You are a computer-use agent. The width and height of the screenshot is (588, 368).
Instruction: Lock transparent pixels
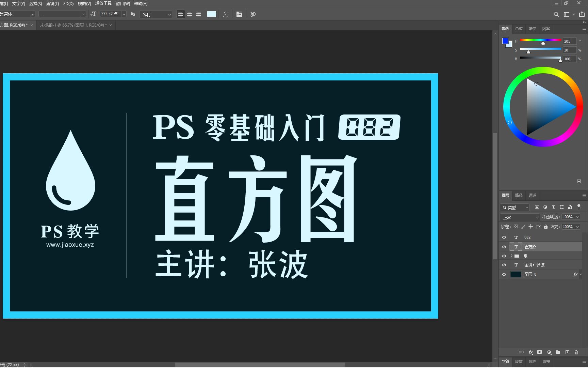click(x=516, y=227)
